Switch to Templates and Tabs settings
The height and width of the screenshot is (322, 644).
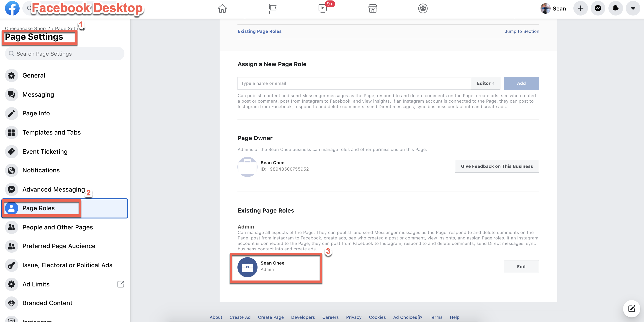click(x=52, y=132)
